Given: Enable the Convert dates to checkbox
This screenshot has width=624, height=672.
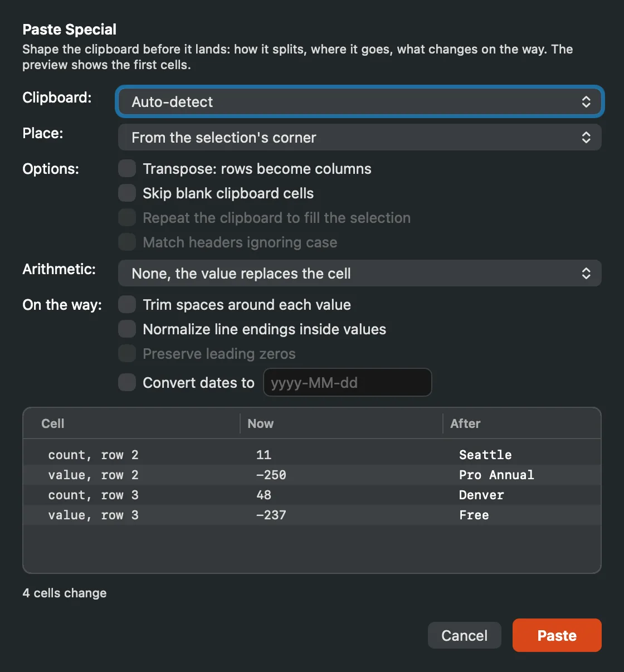Looking at the screenshot, I should [127, 382].
